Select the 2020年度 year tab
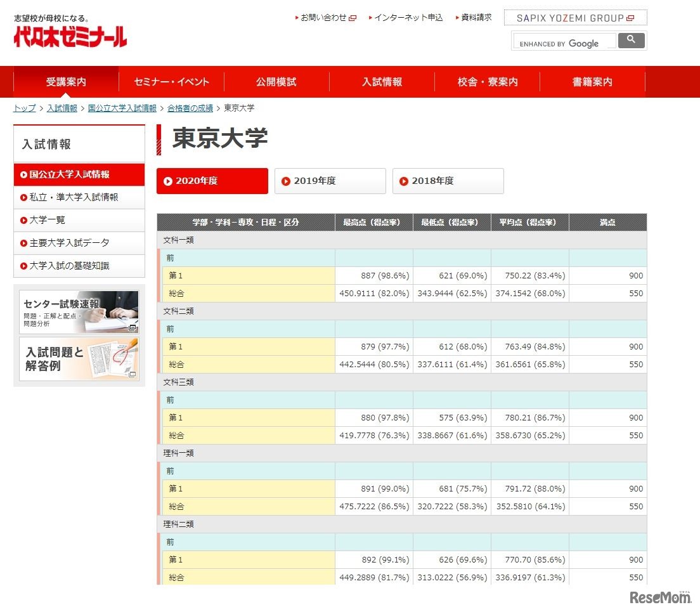The height and width of the screenshot is (612, 700). pyautogui.click(x=212, y=181)
